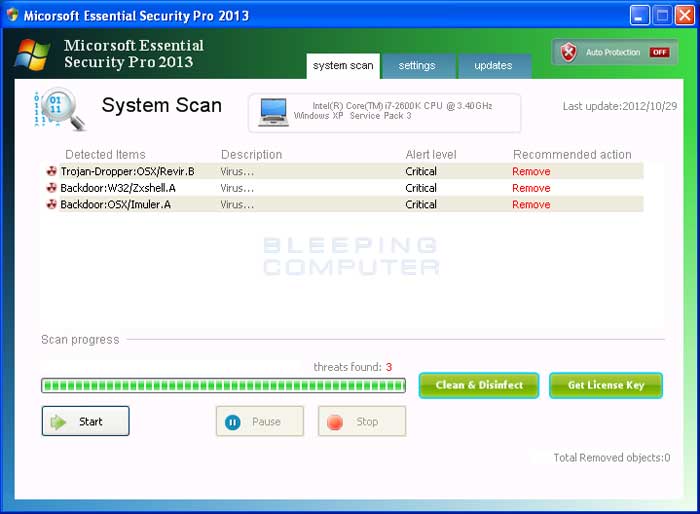This screenshot has width=700, height=514.
Task: Click threat icon beside Trojan-Dropper:OSX/Revir.B
Action: [52, 171]
